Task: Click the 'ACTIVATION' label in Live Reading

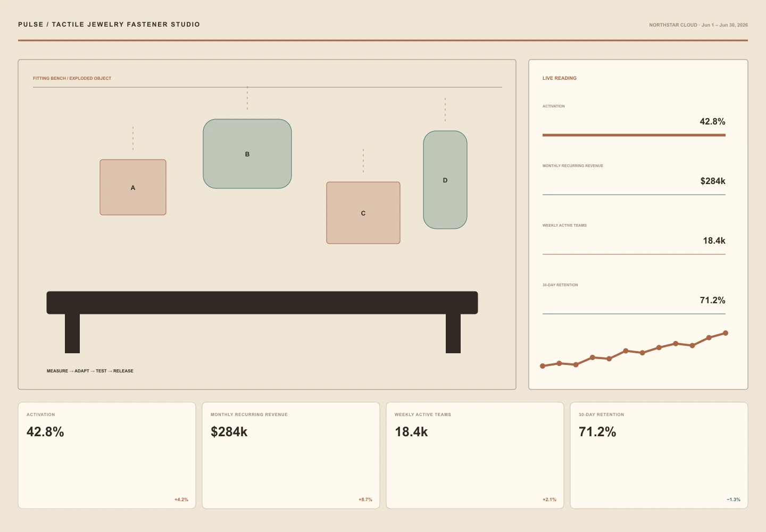Action: 554,106
